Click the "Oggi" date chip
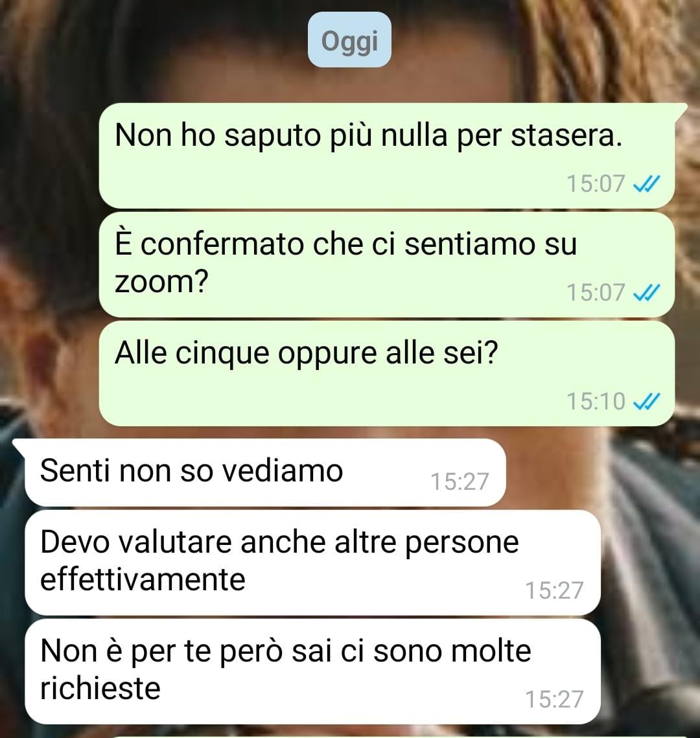Image resolution: width=700 pixels, height=738 pixels. coord(350,40)
